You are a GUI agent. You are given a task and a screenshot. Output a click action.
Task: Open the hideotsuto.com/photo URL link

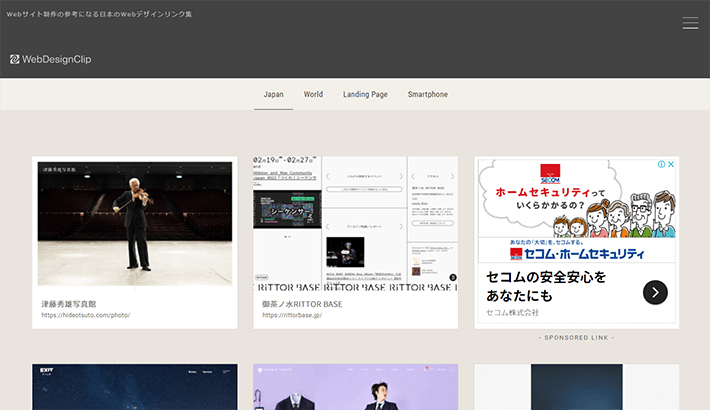point(86,315)
